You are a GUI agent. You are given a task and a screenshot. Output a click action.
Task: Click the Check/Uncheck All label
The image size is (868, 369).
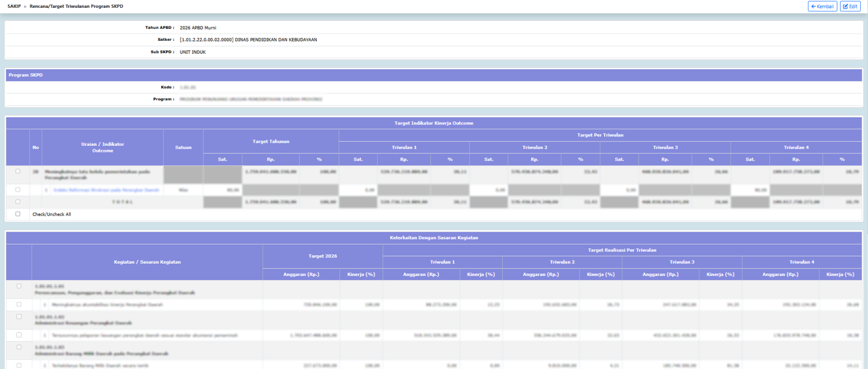tap(52, 214)
